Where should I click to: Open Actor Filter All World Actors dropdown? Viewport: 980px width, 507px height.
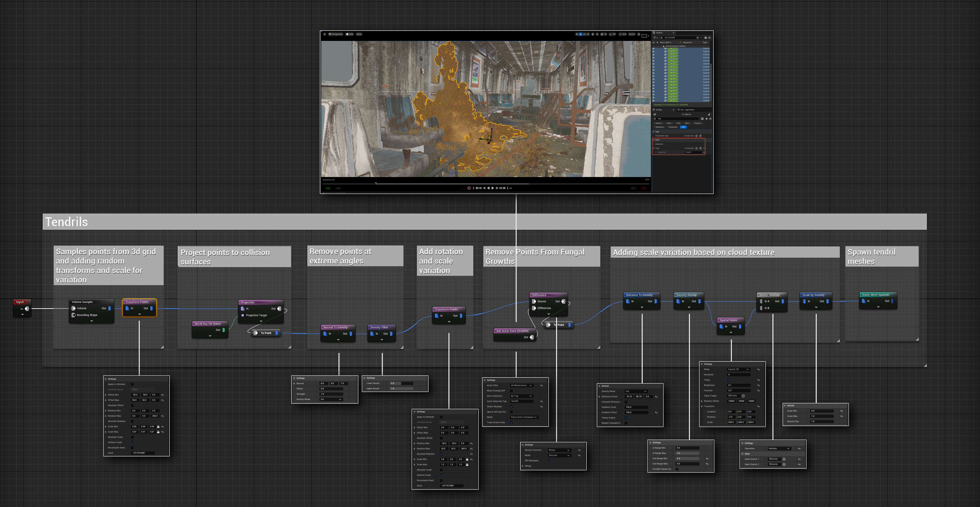(x=522, y=385)
